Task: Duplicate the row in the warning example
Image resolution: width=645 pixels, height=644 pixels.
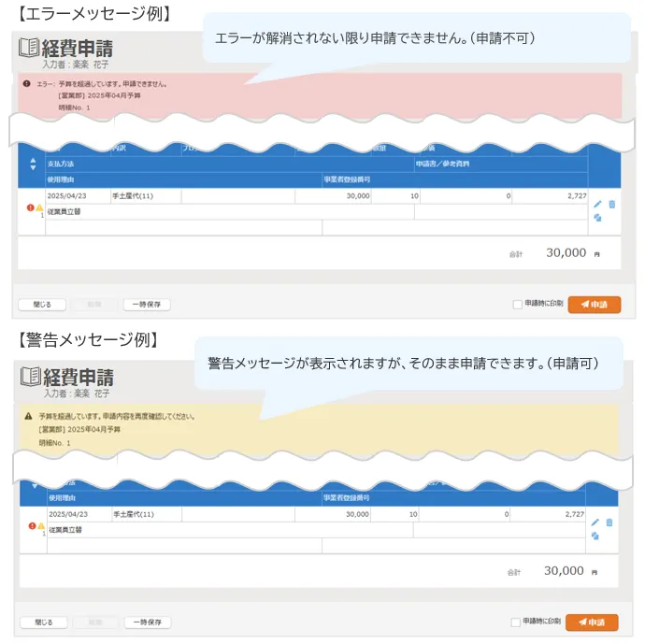Action: click(595, 537)
